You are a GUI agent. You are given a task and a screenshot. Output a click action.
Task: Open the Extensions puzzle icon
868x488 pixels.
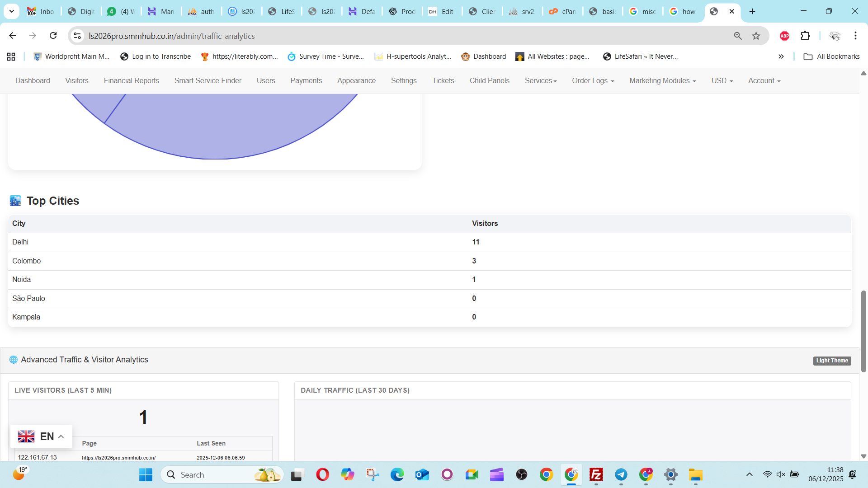point(805,36)
